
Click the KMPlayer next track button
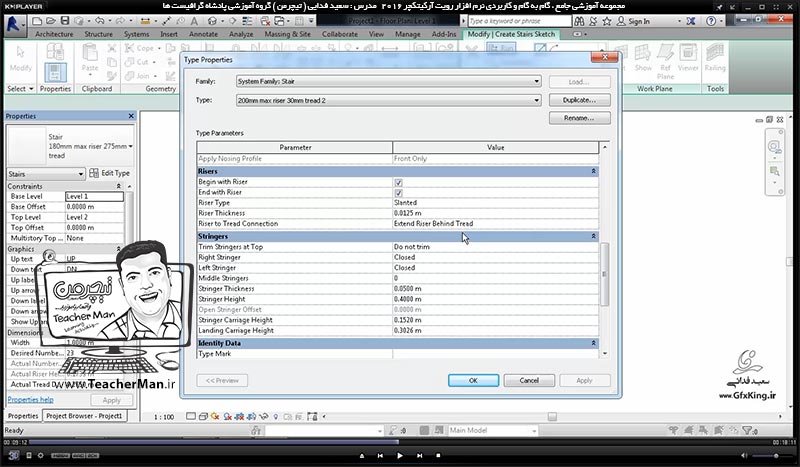[x=419, y=455]
